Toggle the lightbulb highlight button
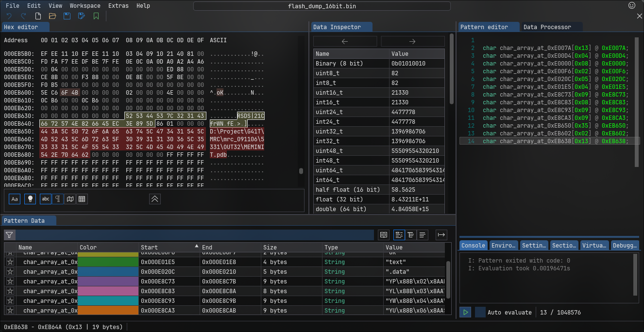644x332 pixels. pos(30,199)
